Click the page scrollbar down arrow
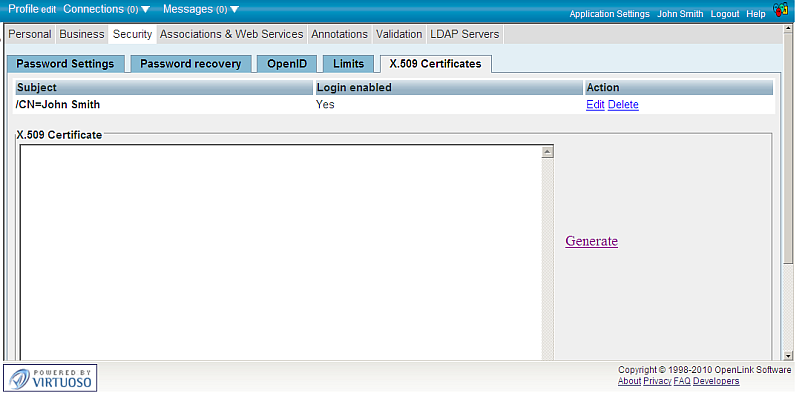 788,355
